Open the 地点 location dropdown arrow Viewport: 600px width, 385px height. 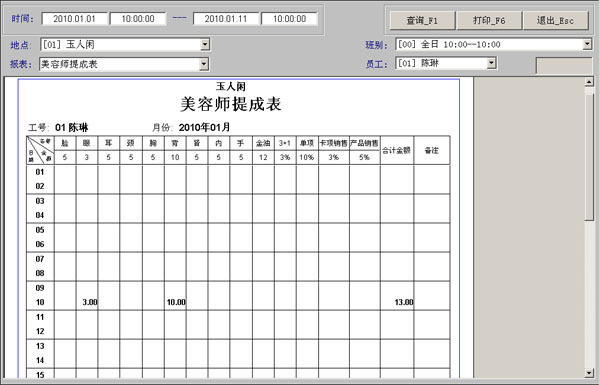coord(205,45)
